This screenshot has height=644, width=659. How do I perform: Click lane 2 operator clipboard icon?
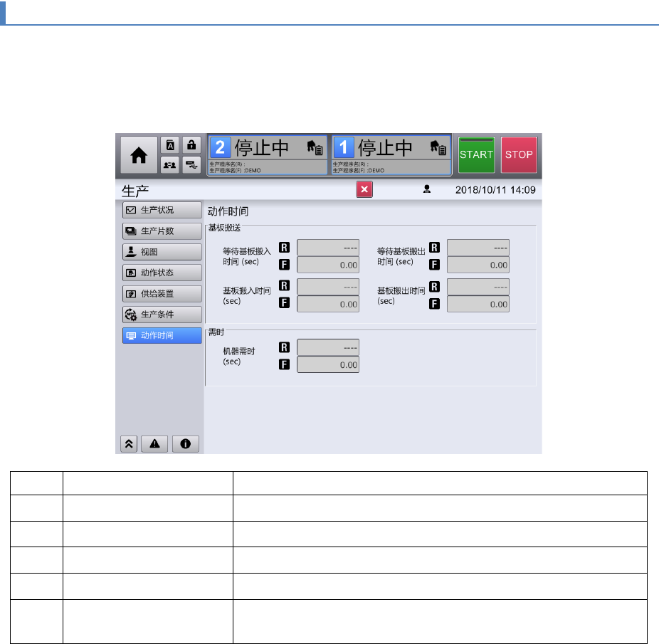coord(315,147)
